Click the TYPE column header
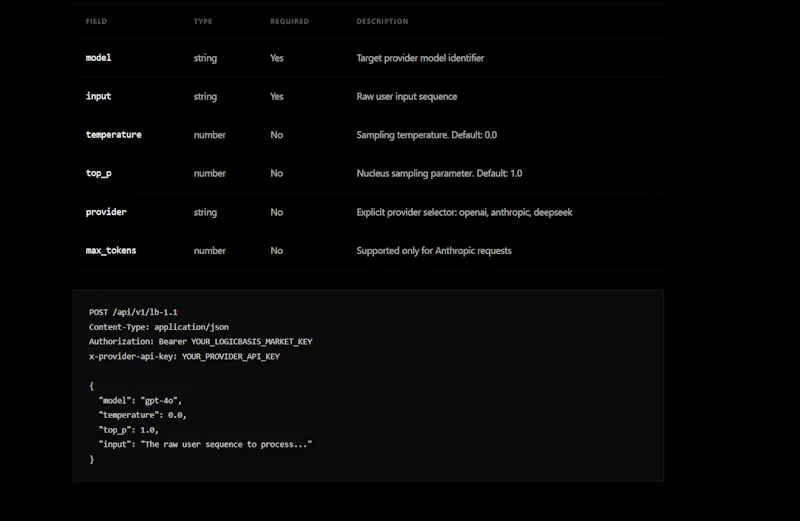The height and width of the screenshot is (521, 800). pyautogui.click(x=203, y=21)
